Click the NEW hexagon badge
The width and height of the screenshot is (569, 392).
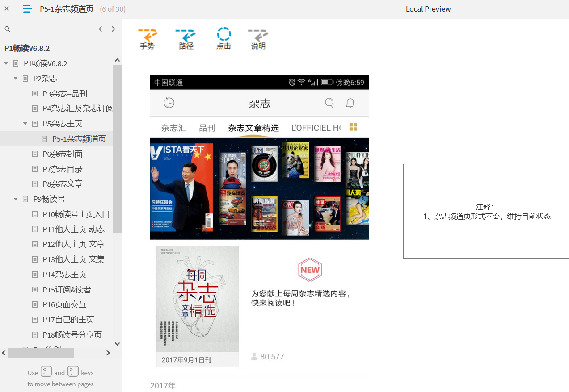pyautogui.click(x=310, y=270)
